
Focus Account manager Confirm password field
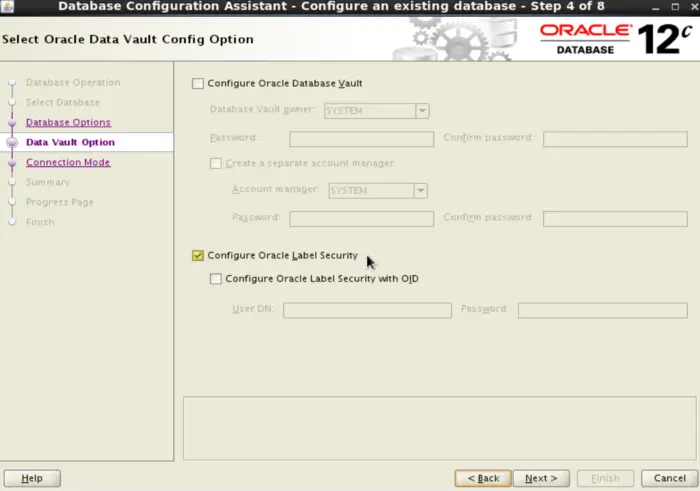coord(615,219)
